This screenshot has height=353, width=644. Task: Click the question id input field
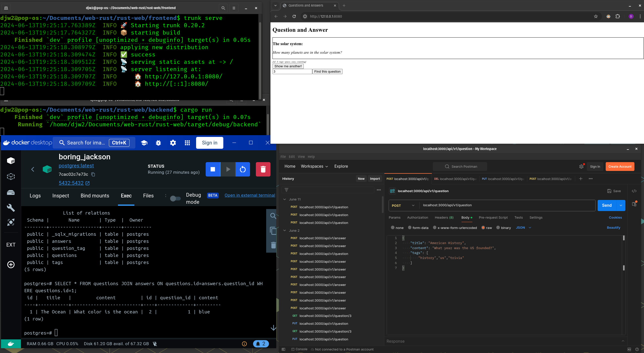point(292,72)
